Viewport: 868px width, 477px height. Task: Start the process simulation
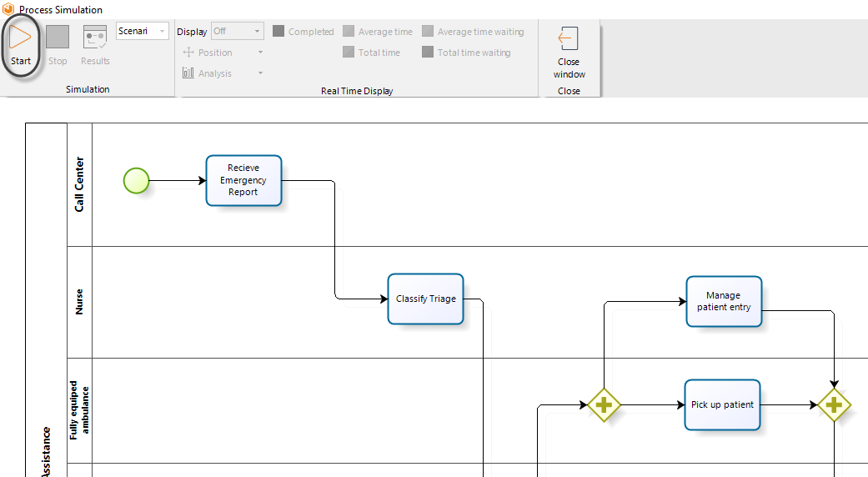21,45
